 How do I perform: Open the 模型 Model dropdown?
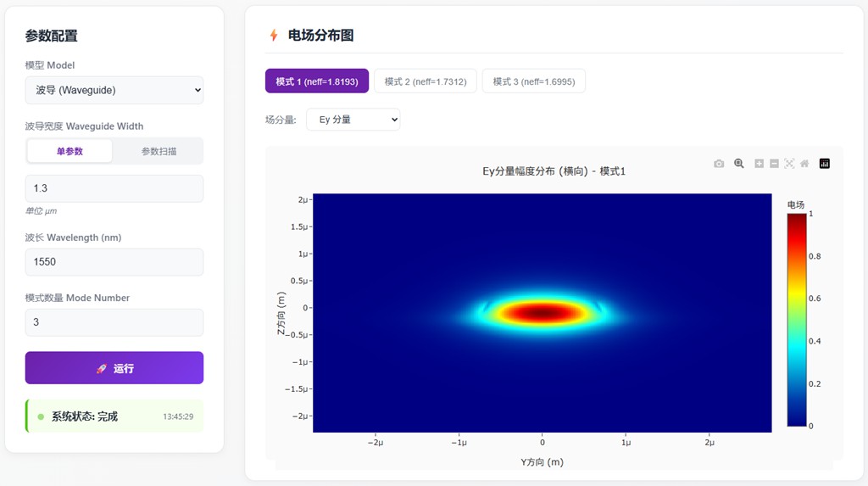(x=114, y=90)
